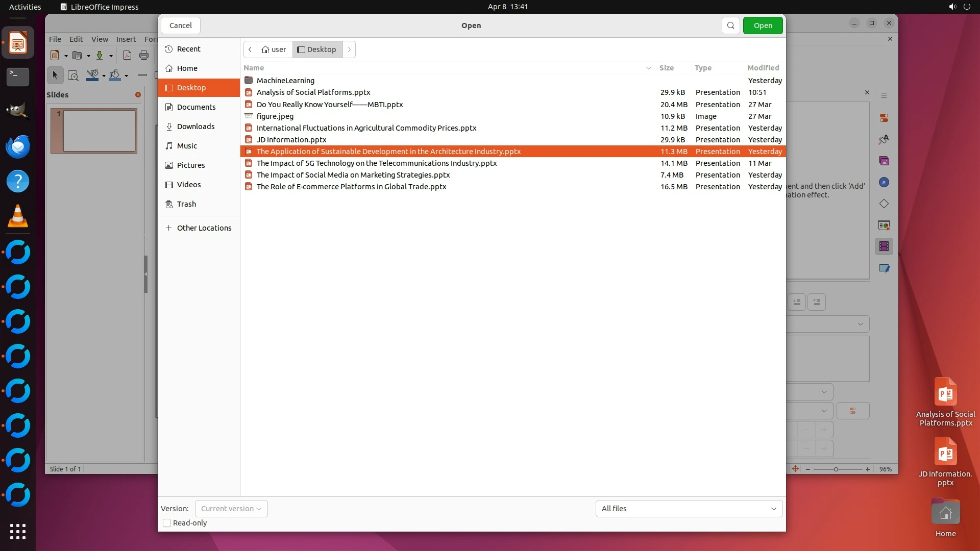Open Thunderbird mail from the dock
This screenshot has width=980, height=551.
18,147
